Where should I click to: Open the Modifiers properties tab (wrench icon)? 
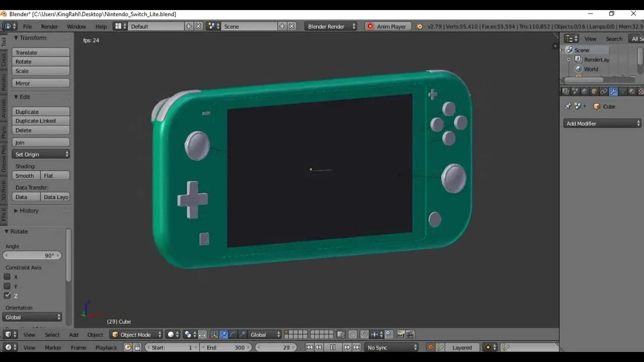[613, 92]
